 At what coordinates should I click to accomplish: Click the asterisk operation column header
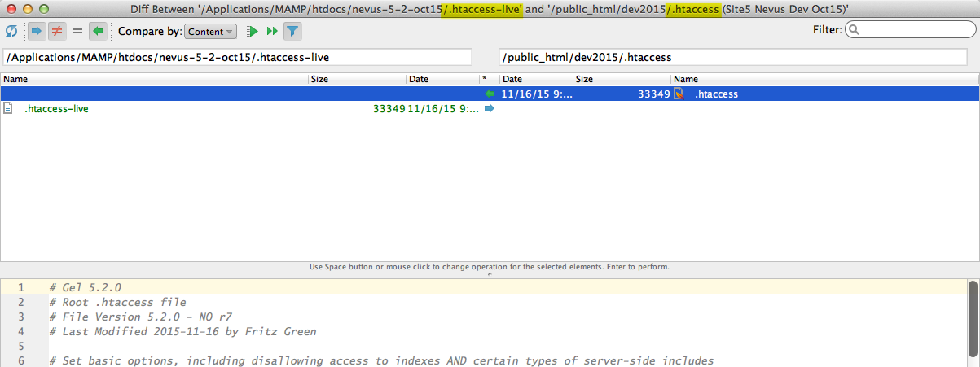tap(490, 79)
